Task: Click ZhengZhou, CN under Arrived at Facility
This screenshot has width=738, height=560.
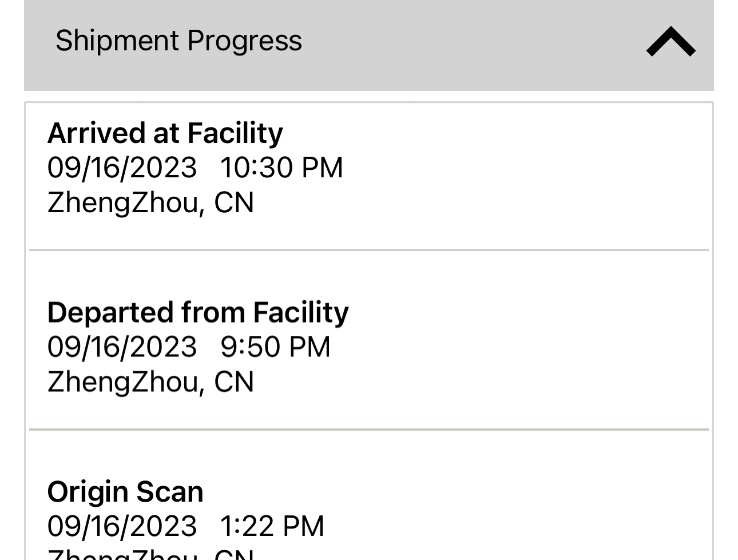Action: point(150,202)
